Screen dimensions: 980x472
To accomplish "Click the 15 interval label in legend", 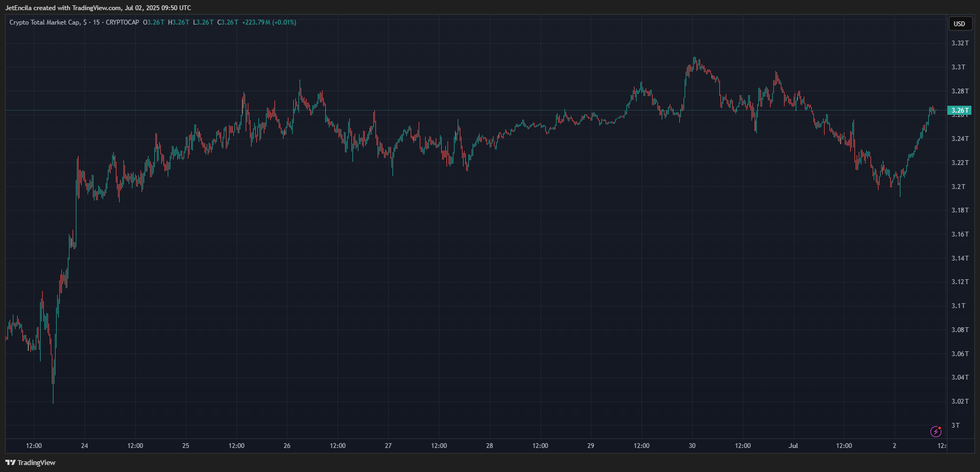I will (x=96, y=22).
